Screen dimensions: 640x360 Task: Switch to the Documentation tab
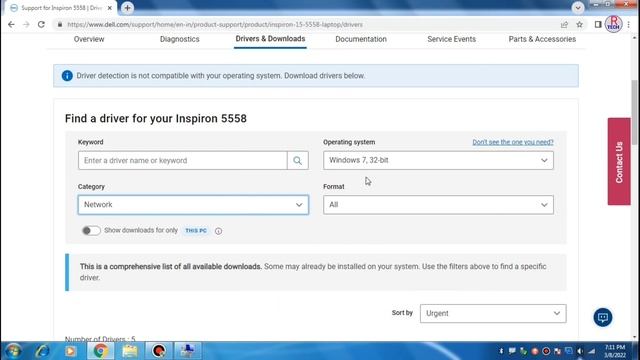361,39
